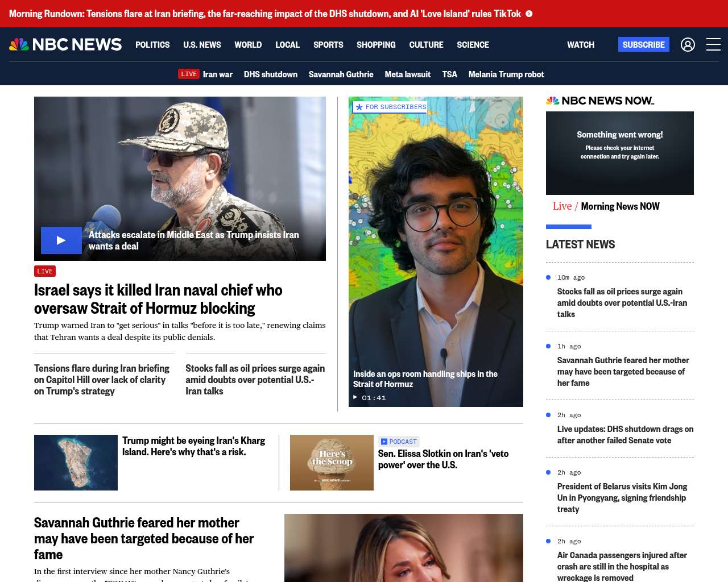
Task: Click the LIVE label above Israel headline
Action: coord(45,271)
